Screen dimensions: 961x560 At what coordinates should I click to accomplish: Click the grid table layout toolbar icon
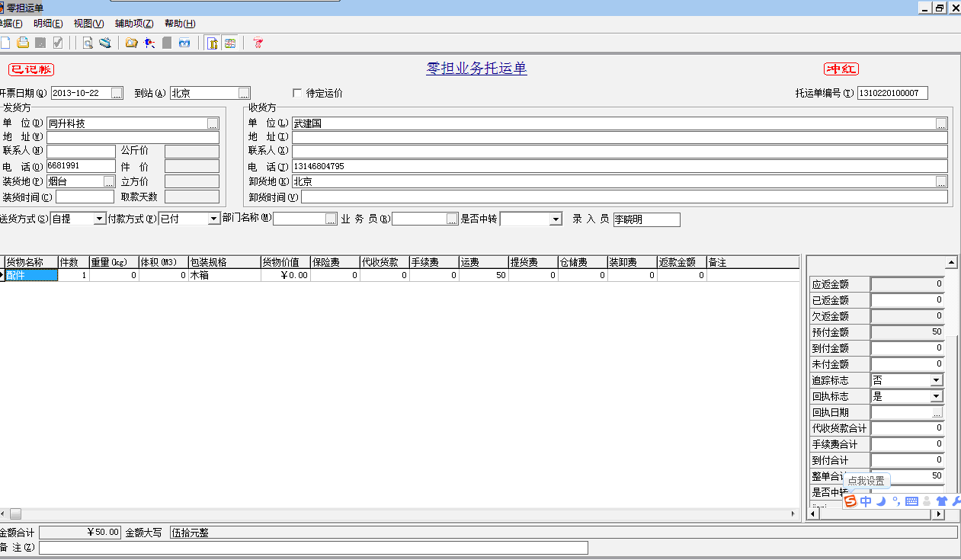[x=229, y=43]
